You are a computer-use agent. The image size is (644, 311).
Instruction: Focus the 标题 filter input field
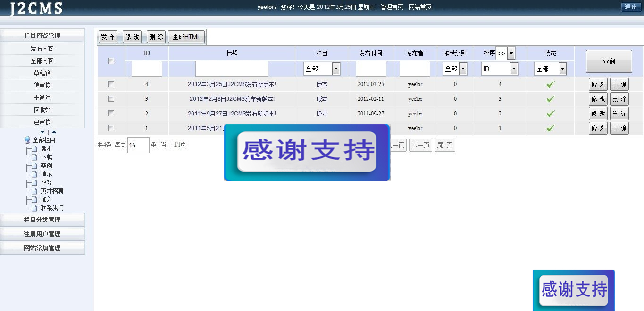232,69
